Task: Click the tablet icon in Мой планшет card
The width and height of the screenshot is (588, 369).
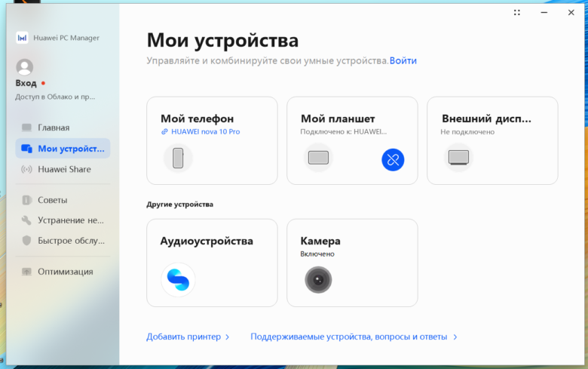Action: coord(318,158)
